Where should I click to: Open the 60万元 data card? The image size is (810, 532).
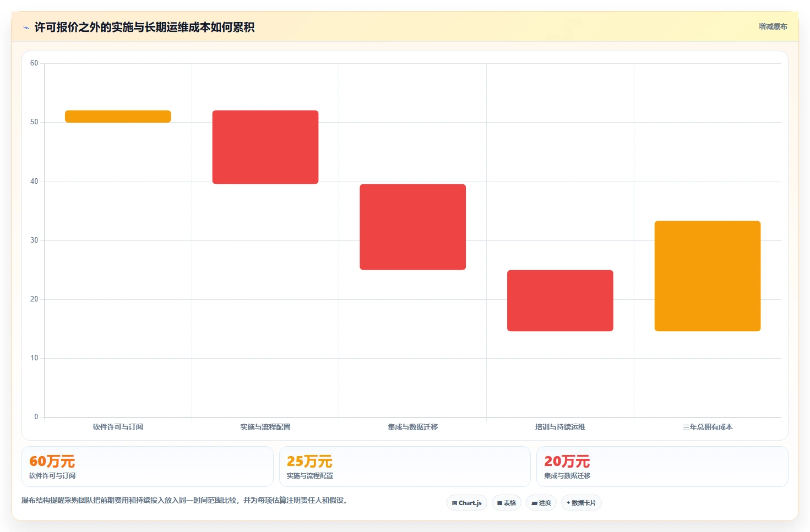pyautogui.click(x=148, y=467)
